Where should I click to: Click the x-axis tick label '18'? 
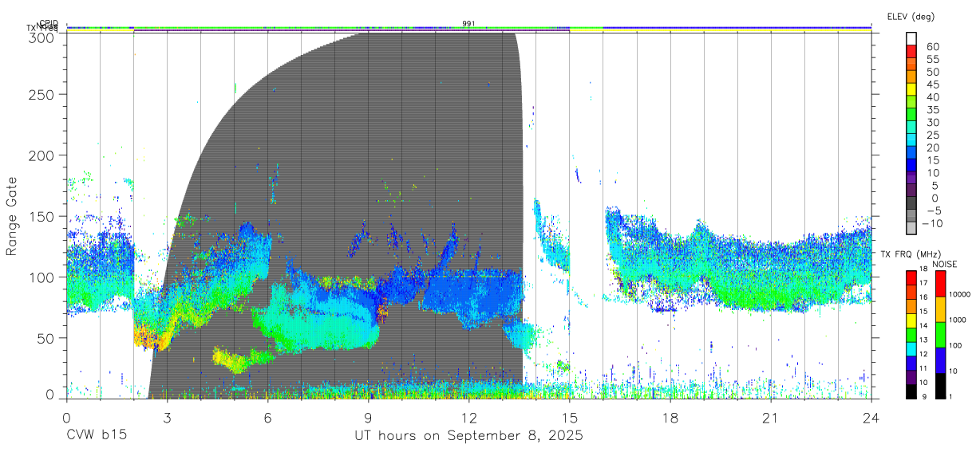point(670,419)
